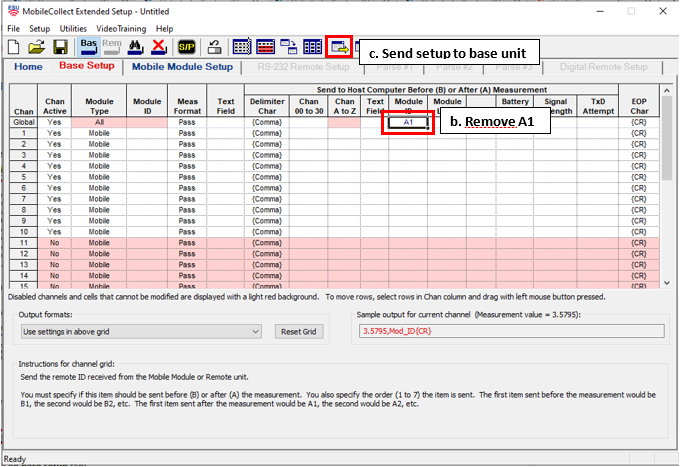Screen dimensions: 681x467
Task: Click Chan Active Yes cell for channel 8
Action: (55, 210)
